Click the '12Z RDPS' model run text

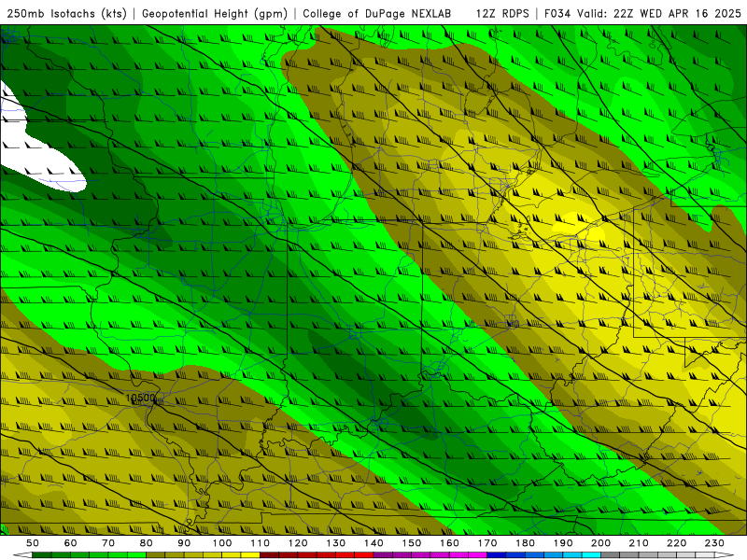click(x=502, y=14)
